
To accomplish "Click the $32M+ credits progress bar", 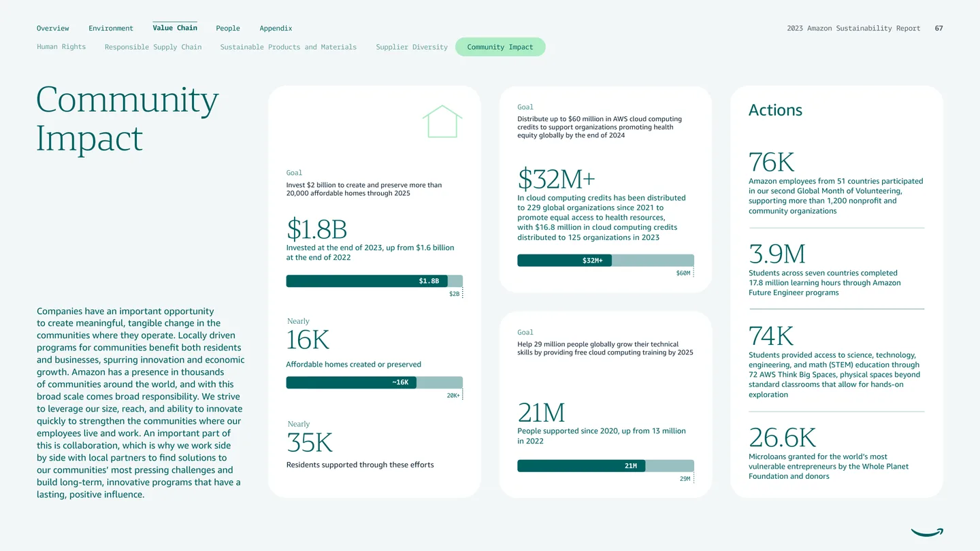I will pos(606,261).
